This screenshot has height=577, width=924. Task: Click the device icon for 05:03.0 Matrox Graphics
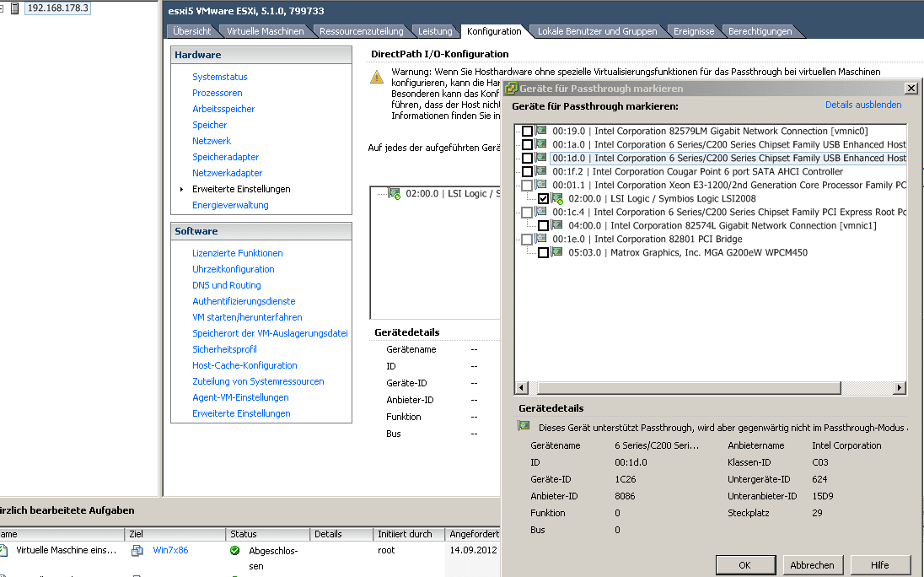(557, 252)
